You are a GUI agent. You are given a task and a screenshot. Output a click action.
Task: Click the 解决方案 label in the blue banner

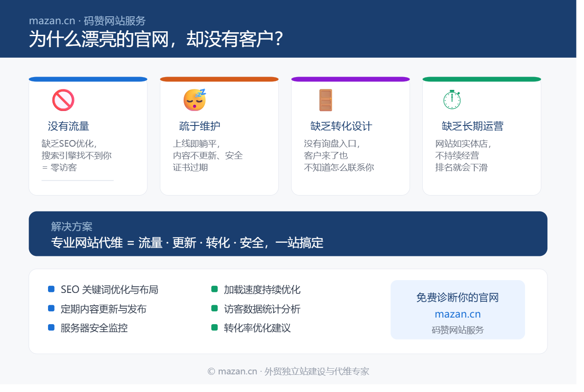(x=72, y=227)
